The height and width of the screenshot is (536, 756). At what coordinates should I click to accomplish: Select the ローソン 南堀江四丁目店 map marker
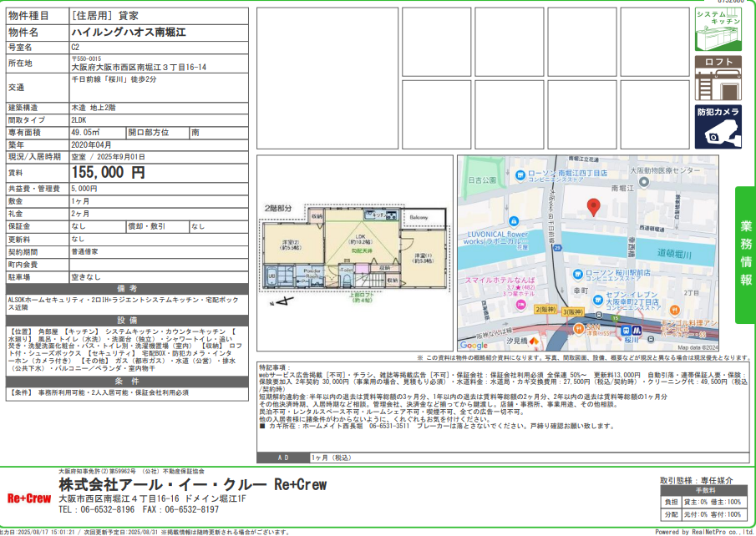pos(520,175)
